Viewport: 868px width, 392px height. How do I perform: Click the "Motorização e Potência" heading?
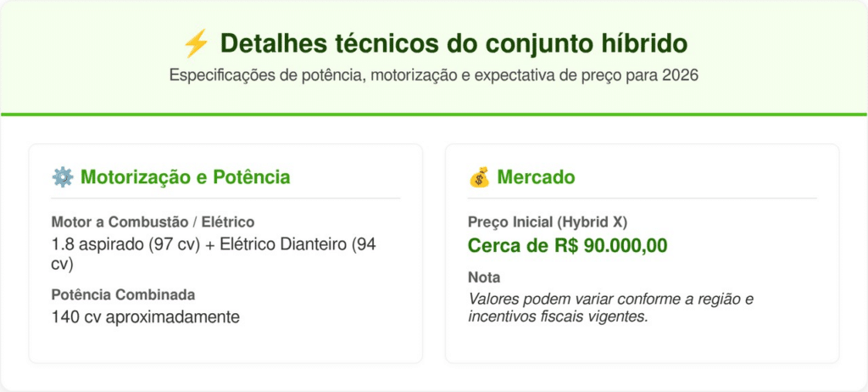185,177
